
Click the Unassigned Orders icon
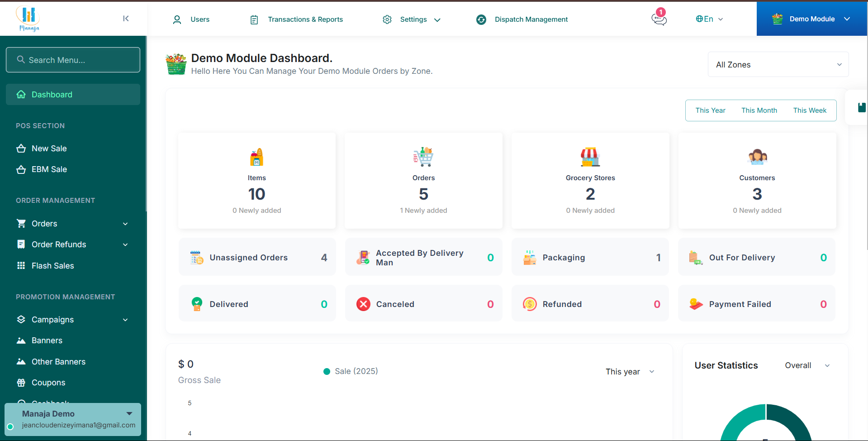point(197,257)
